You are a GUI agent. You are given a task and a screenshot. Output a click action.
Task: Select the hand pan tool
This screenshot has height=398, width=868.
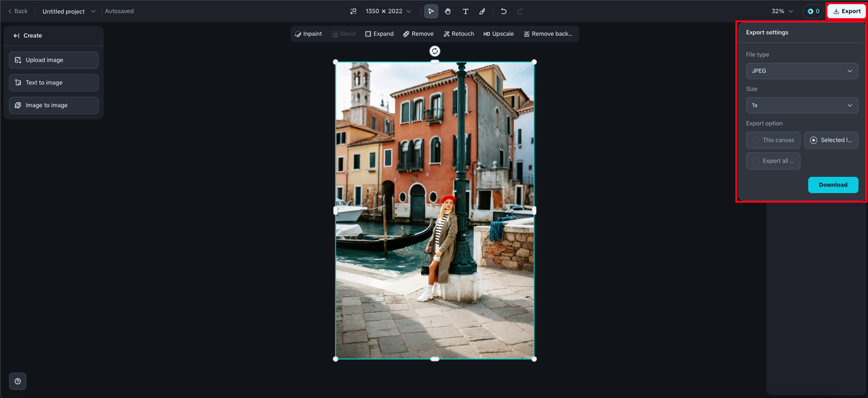pos(448,12)
